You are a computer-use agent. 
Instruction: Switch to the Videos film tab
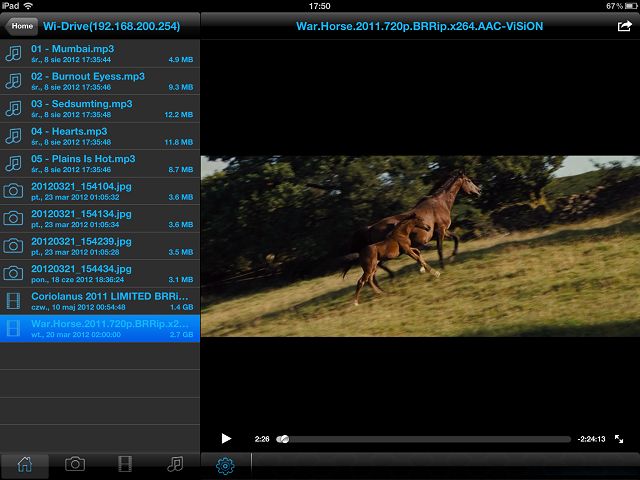pos(125,464)
